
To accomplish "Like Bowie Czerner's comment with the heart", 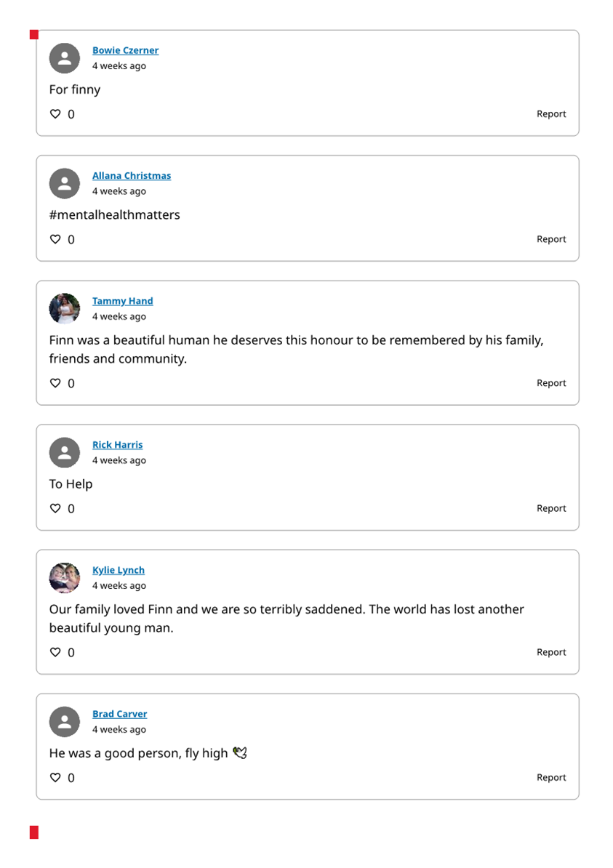I will coord(55,114).
